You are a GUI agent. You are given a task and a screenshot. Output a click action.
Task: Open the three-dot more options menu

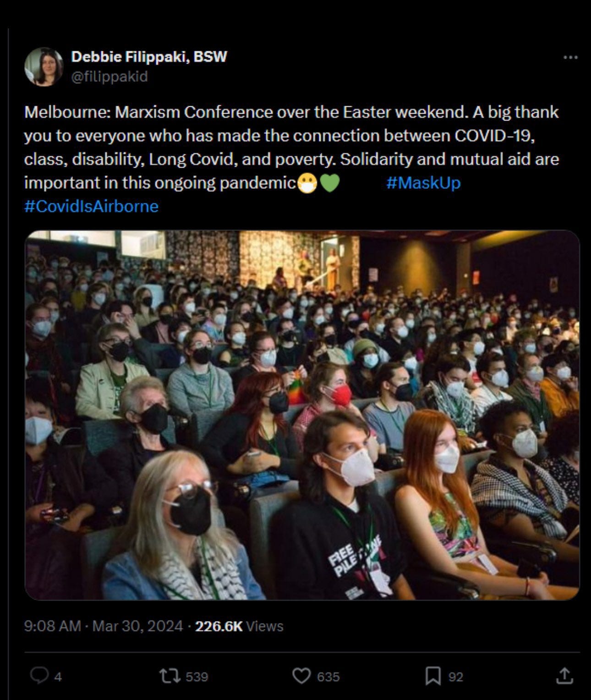point(570,58)
